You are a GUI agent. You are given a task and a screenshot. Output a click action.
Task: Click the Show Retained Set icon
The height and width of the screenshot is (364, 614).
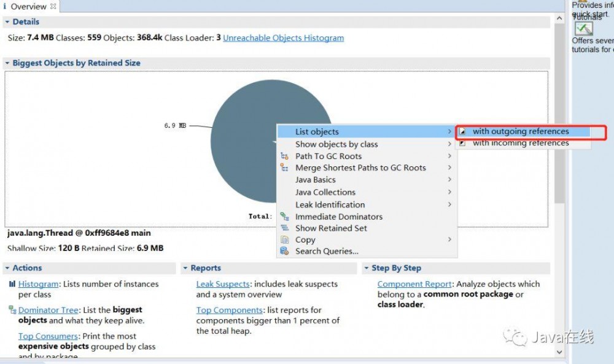coord(284,228)
